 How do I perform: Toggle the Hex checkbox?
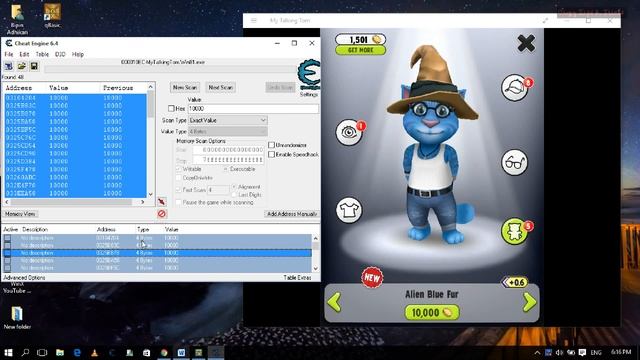pyautogui.click(x=171, y=109)
